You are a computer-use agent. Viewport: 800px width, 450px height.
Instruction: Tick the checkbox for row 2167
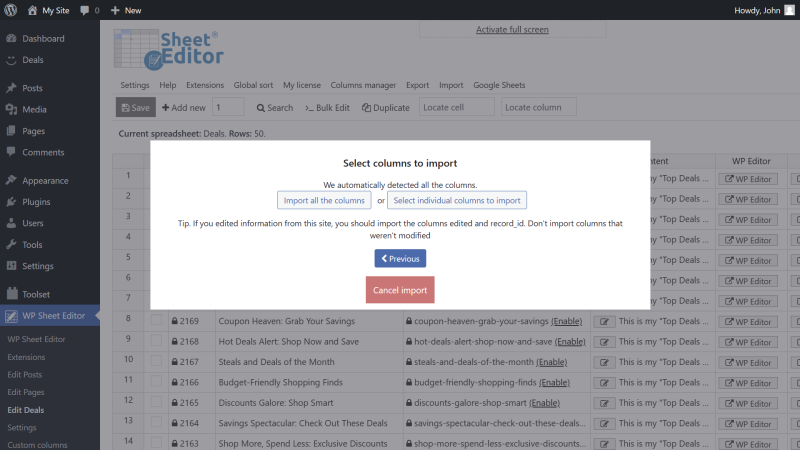pyautogui.click(x=156, y=361)
